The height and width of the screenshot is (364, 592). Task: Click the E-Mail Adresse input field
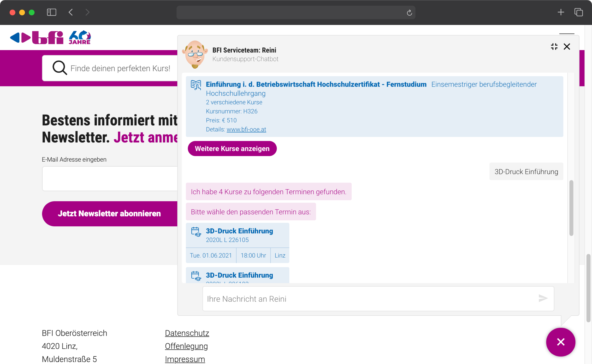pyautogui.click(x=110, y=179)
